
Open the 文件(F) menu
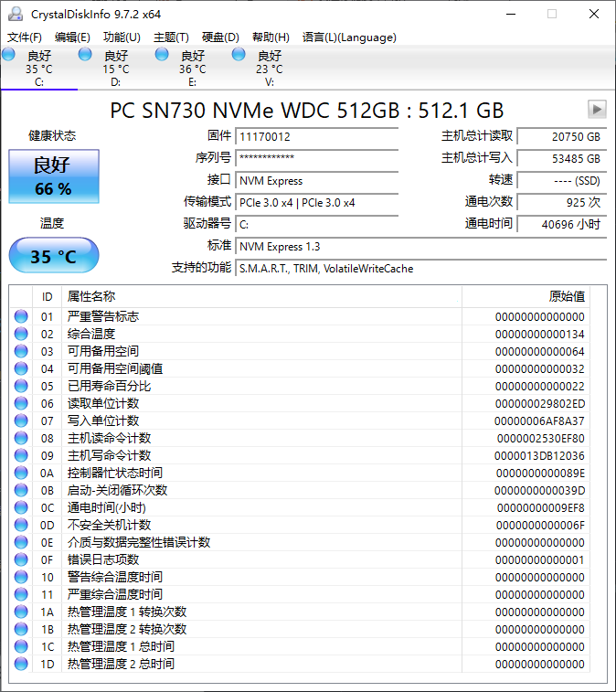pyautogui.click(x=25, y=37)
